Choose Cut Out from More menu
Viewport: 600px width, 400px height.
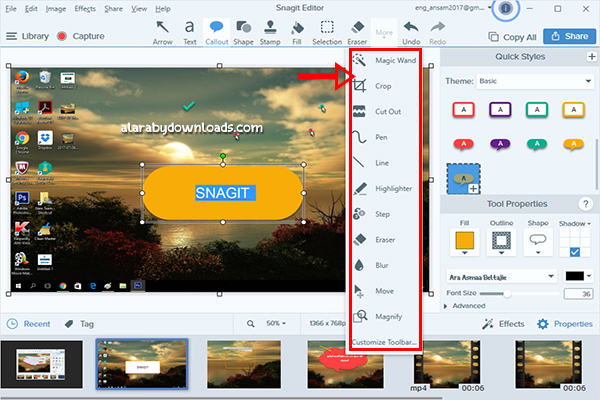coord(385,111)
